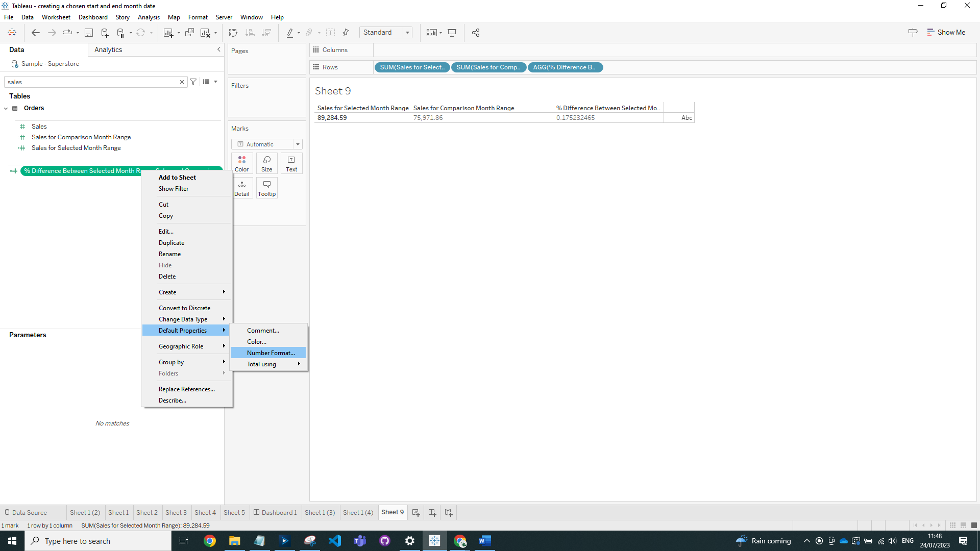
Task: Click the New dashboard icon in tab bar
Action: click(x=432, y=512)
